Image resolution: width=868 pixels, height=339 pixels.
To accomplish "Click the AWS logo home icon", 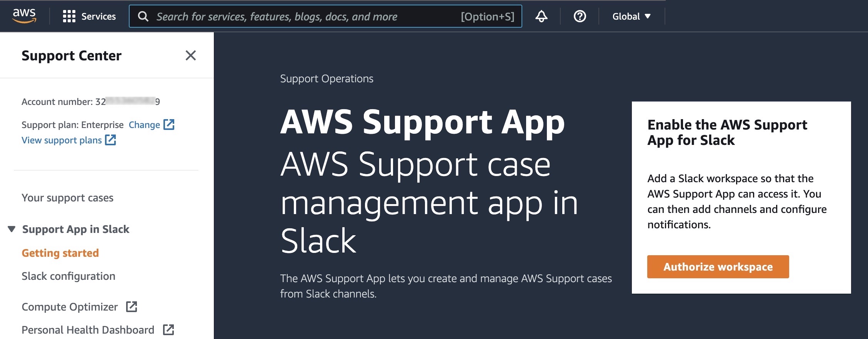I will pos(24,16).
